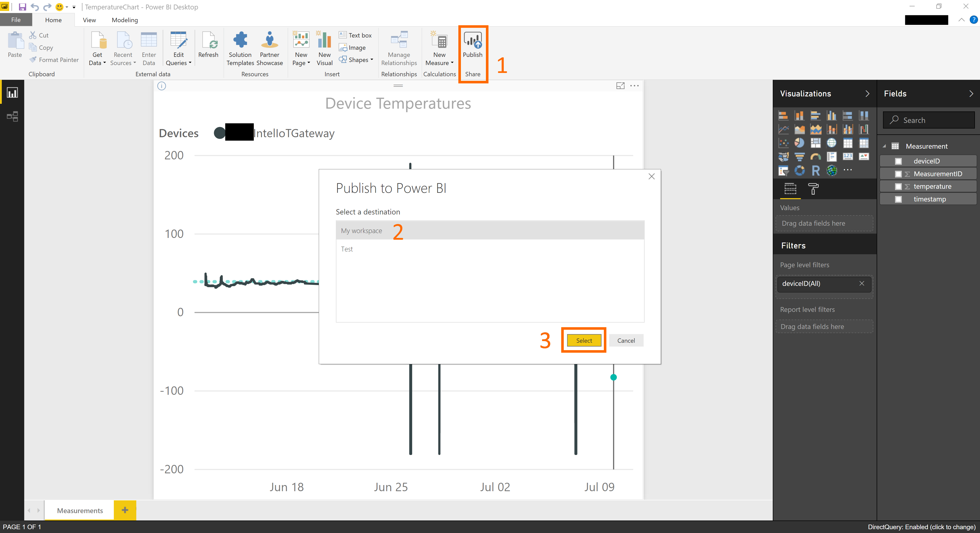Viewport: 980px width, 533px height.
Task: Click the Publish ribbon button
Action: tap(472, 45)
